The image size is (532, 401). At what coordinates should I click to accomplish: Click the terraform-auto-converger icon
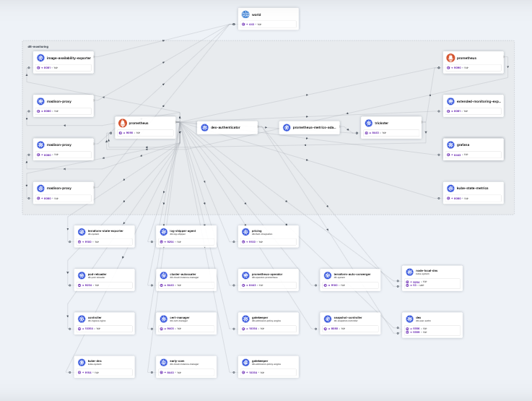tap(328, 275)
